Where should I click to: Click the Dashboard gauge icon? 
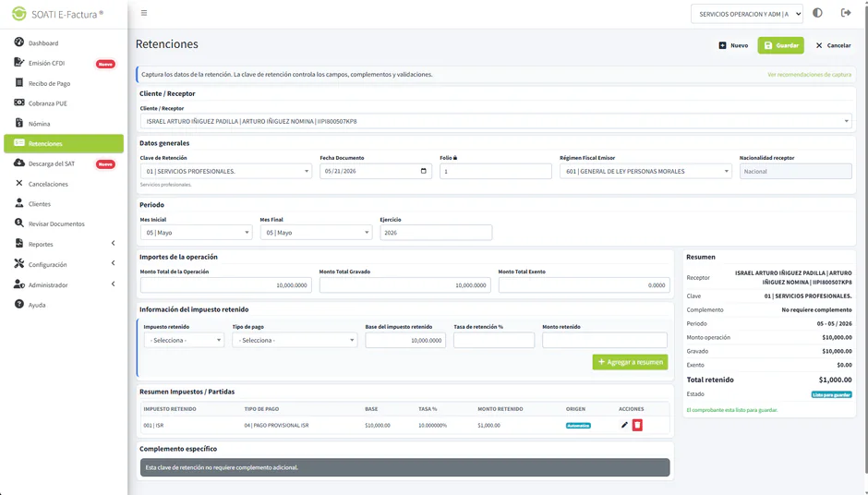coord(18,42)
